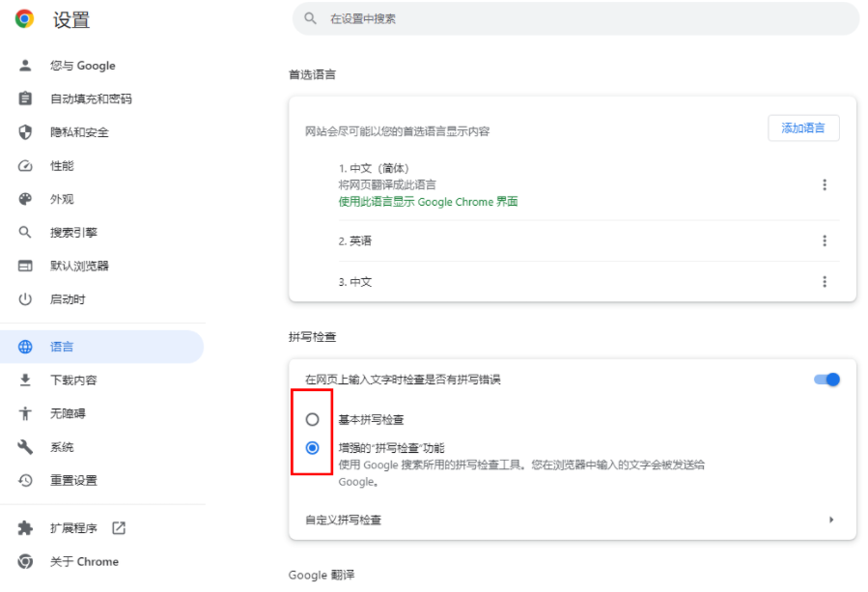Open the 下载内容 settings section
The width and height of the screenshot is (868, 592).
(101, 380)
